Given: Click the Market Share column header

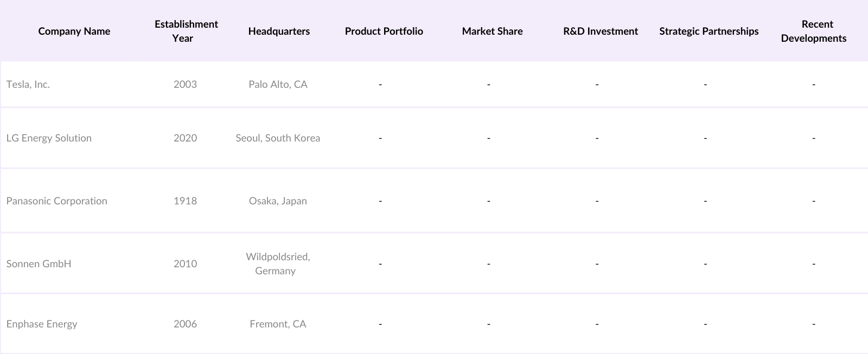Looking at the screenshot, I should coord(493,31).
